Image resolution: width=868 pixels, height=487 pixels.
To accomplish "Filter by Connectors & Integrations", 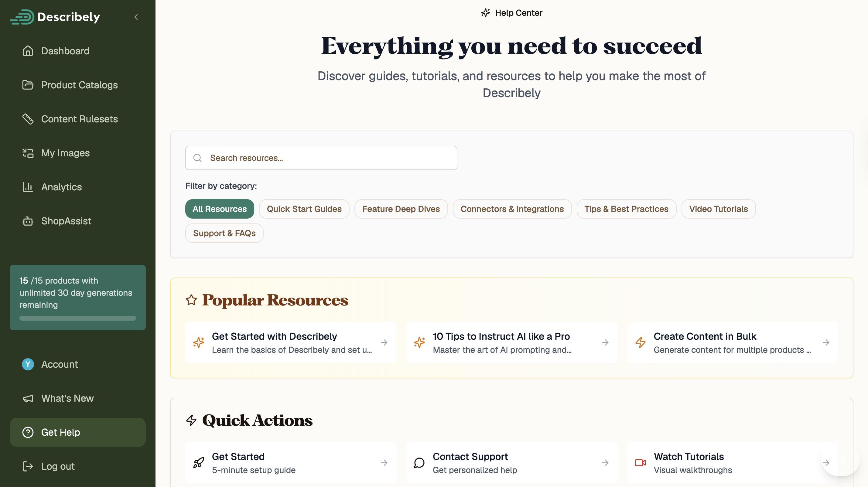I will [512, 209].
